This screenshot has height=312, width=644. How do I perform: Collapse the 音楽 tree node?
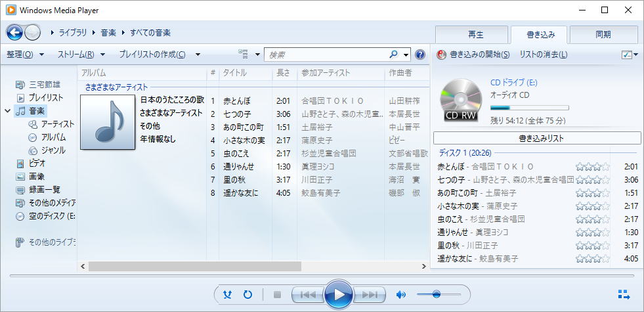tap(8, 110)
